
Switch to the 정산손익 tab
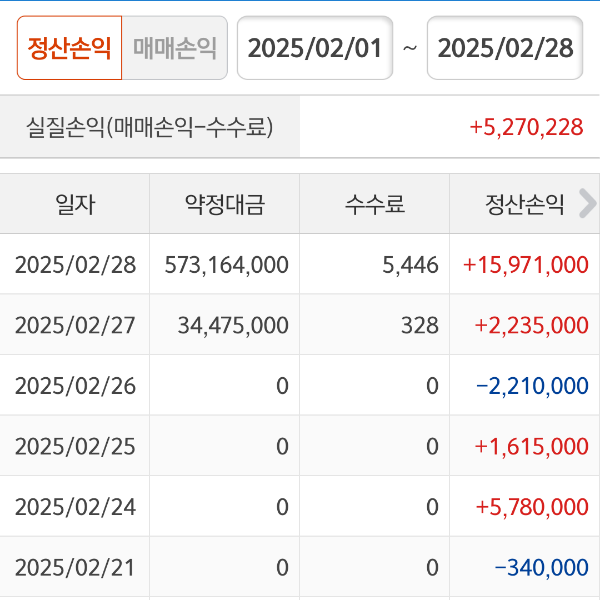69,48
